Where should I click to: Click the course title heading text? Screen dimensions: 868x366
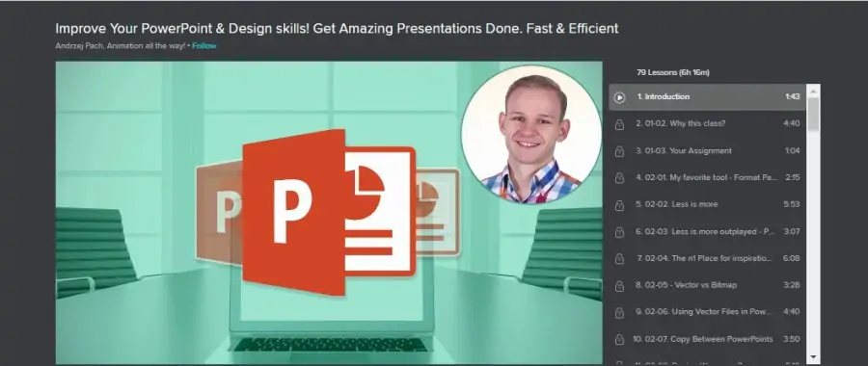point(337,29)
